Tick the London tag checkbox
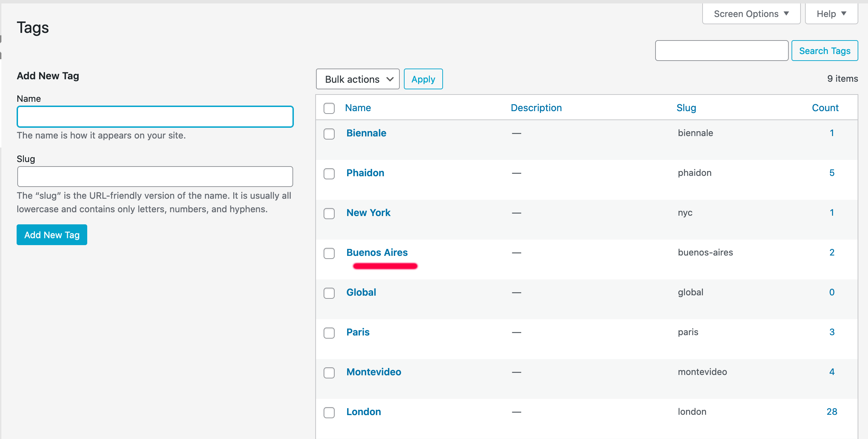Viewport: 868px width, 439px height. pyautogui.click(x=329, y=412)
